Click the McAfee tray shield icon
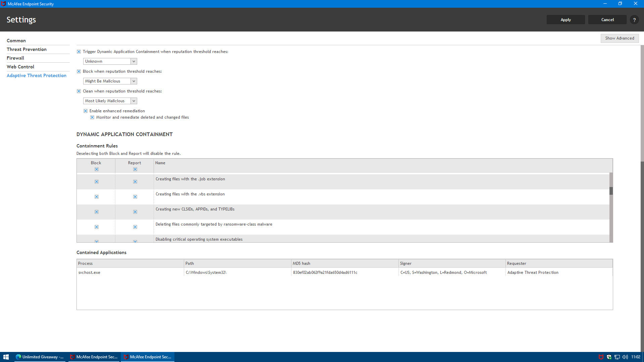 tap(601, 357)
